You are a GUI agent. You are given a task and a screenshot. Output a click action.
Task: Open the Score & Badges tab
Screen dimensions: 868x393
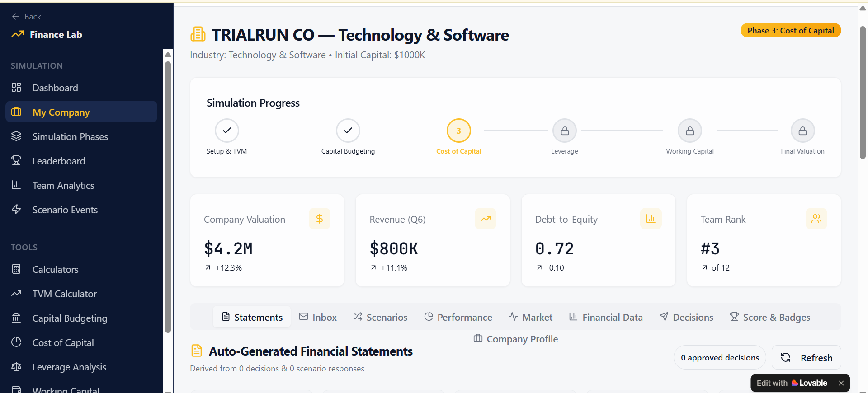tap(770, 318)
